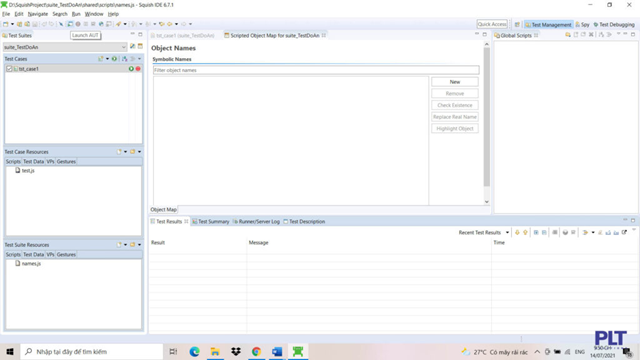Click the Filter object names field
This screenshot has width=640, height=360.
point(316,70)
